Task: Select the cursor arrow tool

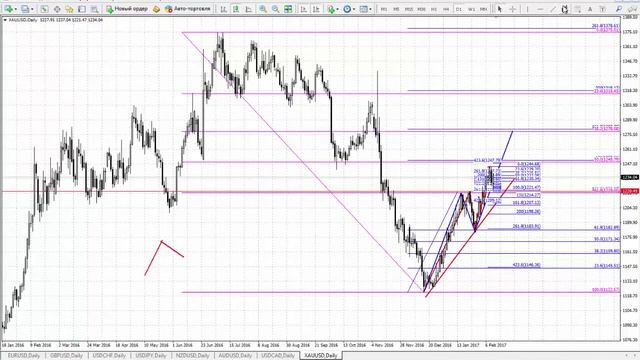Action: (x=499, y=9)
